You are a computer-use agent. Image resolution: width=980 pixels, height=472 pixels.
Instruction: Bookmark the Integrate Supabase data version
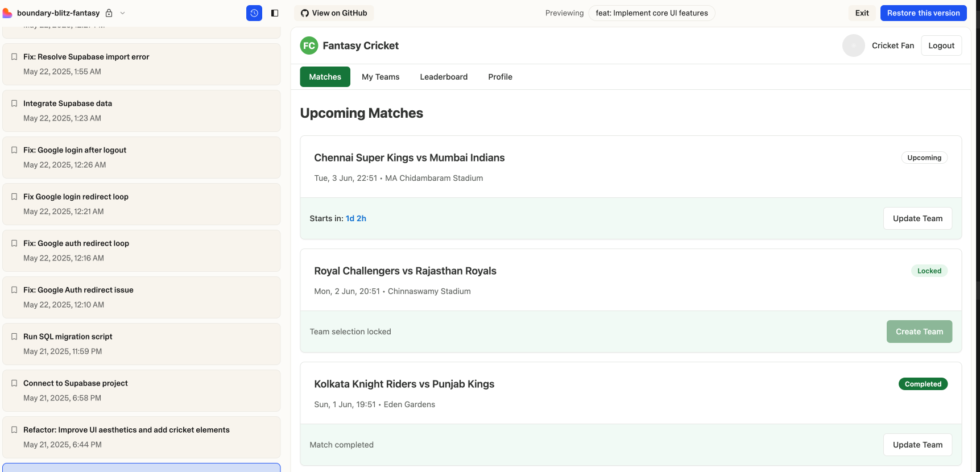pyautogui.click(x=14, y=103)
